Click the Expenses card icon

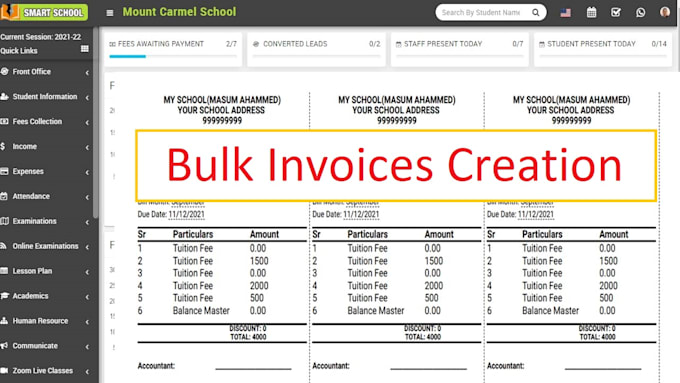pos(4,171)
